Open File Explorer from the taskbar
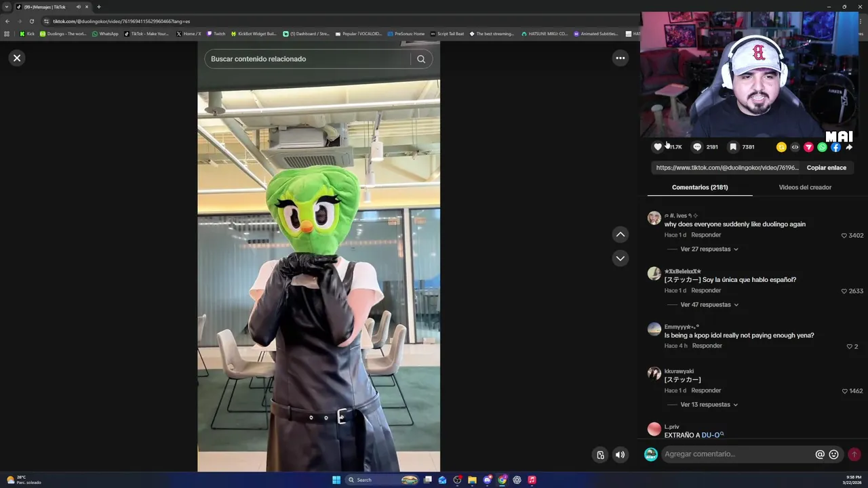The width and height of the screenshot is (868, 488). [472, 480]
